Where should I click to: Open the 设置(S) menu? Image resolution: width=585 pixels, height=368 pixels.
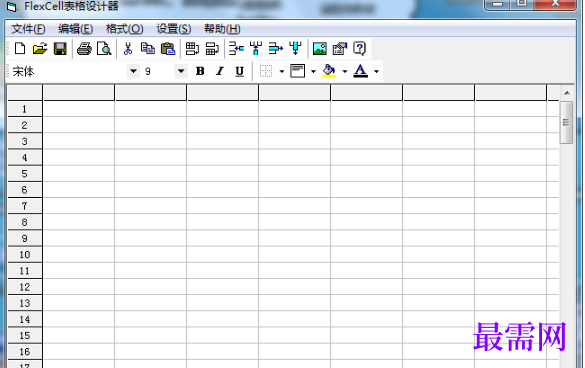pyautogui.click(x=173, y=29)
